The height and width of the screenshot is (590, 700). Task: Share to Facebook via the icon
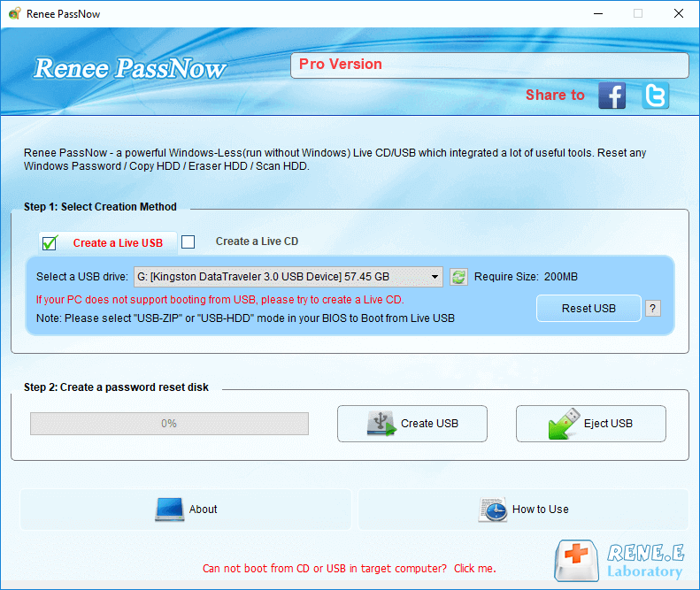point(612,95)
